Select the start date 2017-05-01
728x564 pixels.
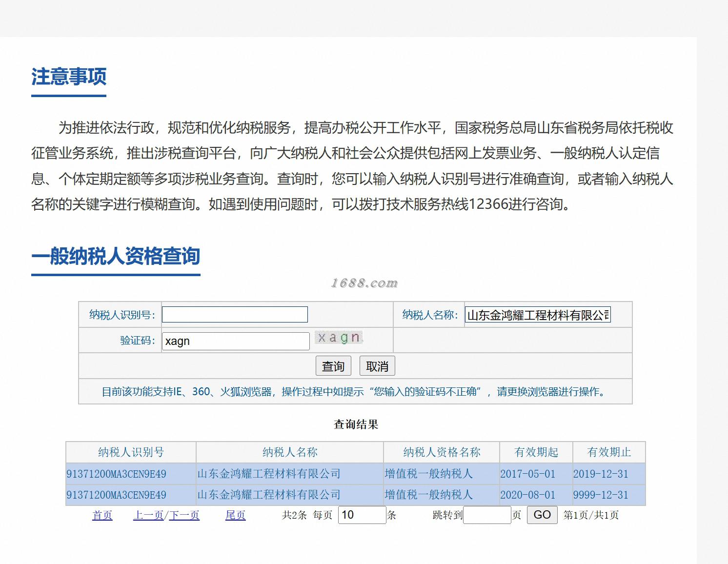528,474
